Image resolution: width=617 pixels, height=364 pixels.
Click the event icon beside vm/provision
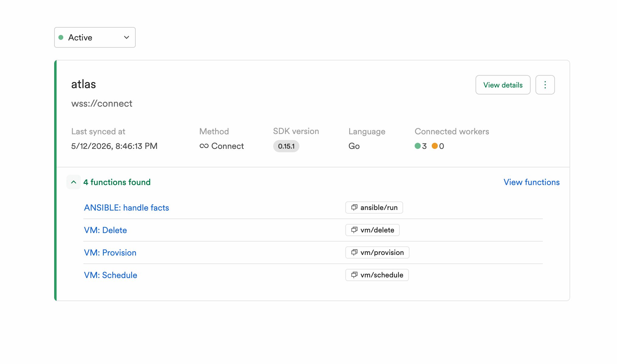click(x=354, y=252)
